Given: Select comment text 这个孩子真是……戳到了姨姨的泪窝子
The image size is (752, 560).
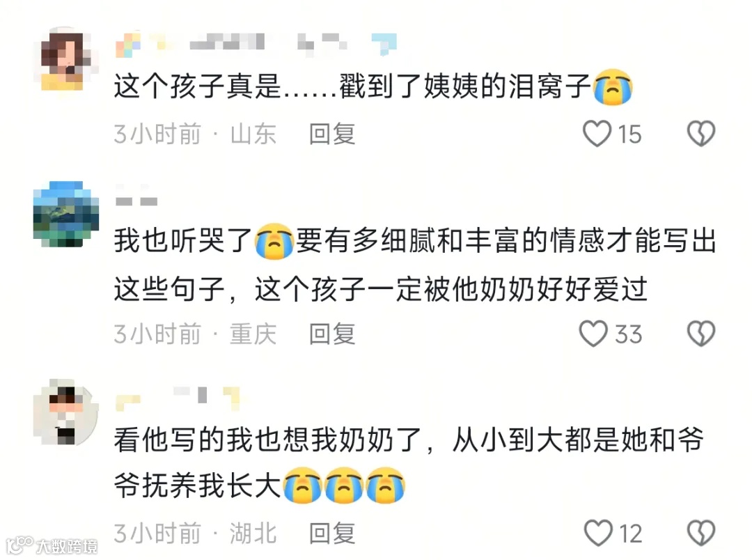Looking at the screenshot, I should [x=373, y=86].
